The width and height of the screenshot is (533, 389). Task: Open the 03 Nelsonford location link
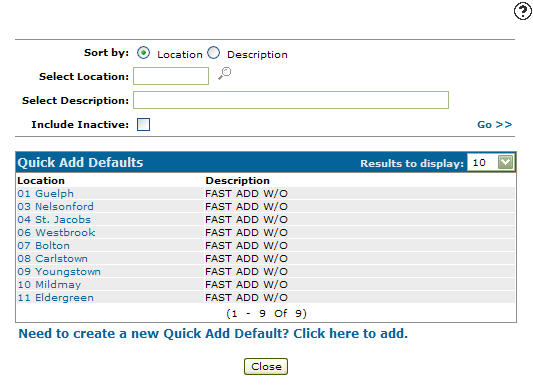(55, 206)
